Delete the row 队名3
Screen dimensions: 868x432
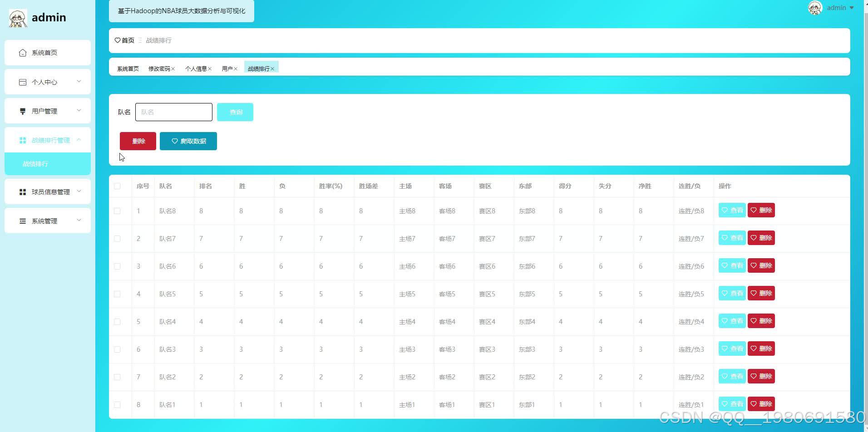(761, 349)
